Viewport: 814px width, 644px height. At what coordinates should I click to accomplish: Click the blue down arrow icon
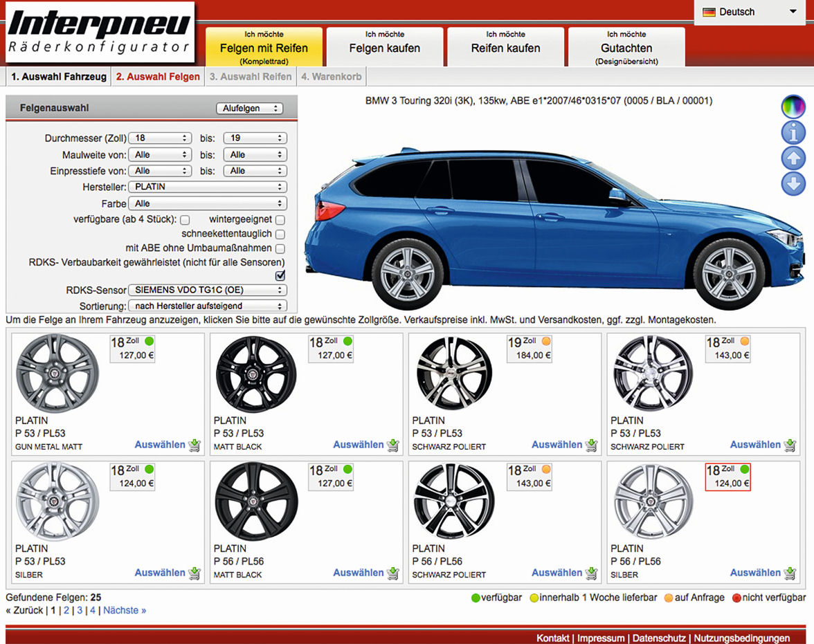coord(793,184)
